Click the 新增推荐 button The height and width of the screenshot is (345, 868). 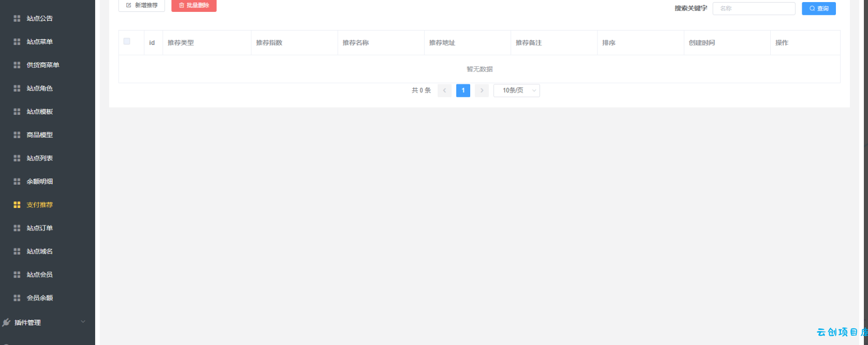point(142,5)
